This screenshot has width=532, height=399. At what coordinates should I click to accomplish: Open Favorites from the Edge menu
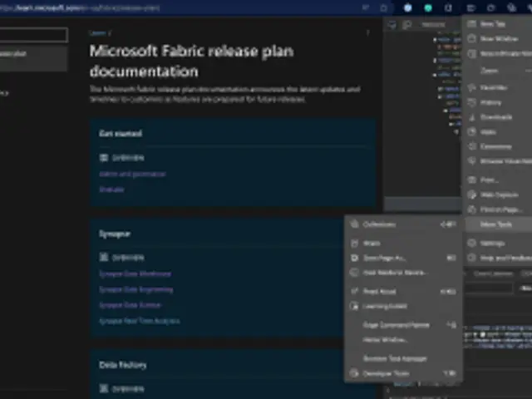tap(499, 87)
